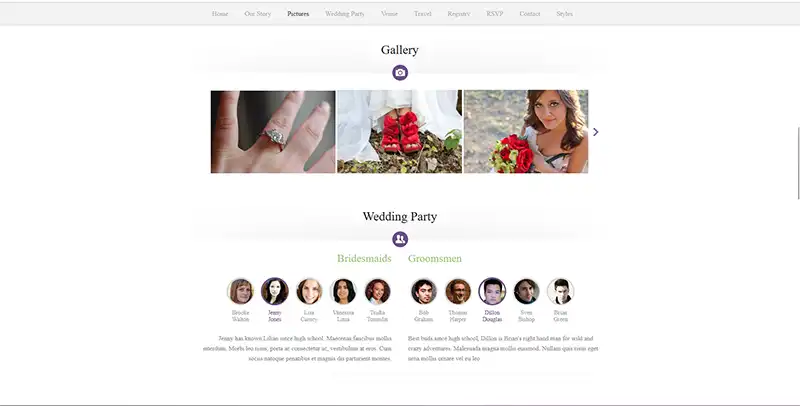Open the red shoes photo
Viewport: 800px width, 406px height.
pyautogui.click(x=399, y=132)
